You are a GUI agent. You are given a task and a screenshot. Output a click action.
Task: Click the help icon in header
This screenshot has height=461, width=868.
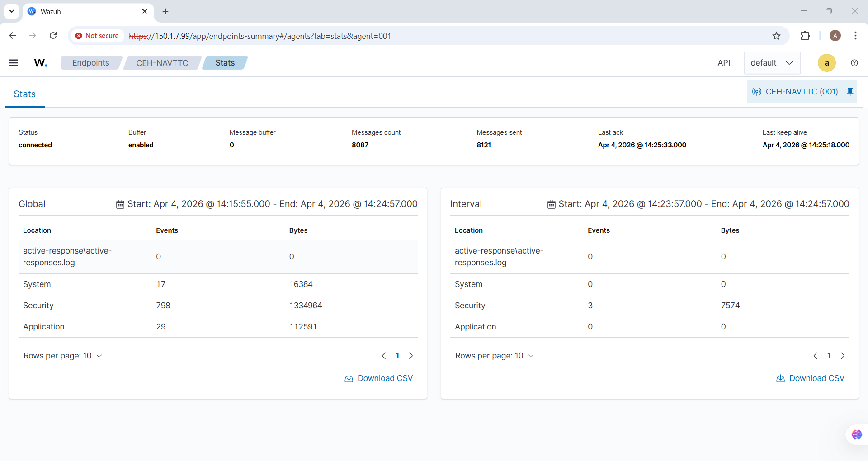pos(854,63)
